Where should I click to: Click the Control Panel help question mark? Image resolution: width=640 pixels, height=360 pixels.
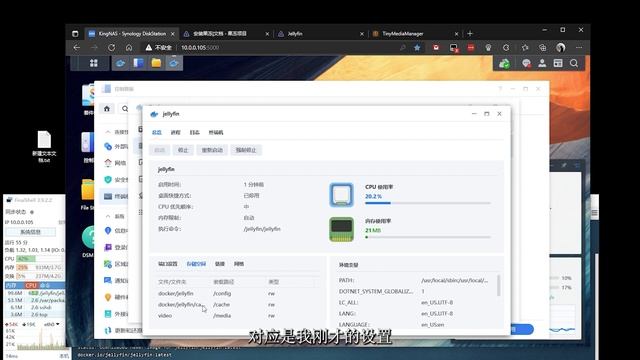click(x=500, y=89)
